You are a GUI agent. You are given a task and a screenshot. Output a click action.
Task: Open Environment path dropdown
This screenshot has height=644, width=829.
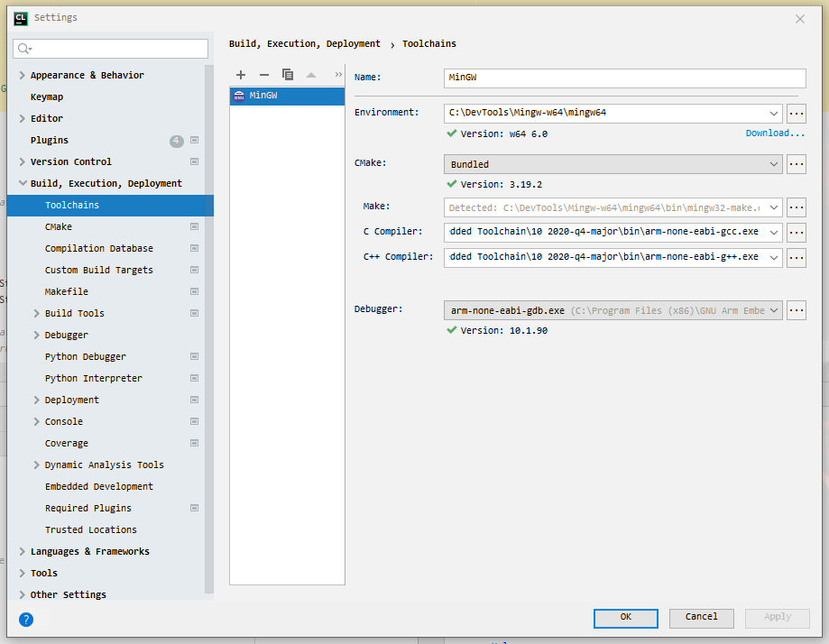pos(773,113)
